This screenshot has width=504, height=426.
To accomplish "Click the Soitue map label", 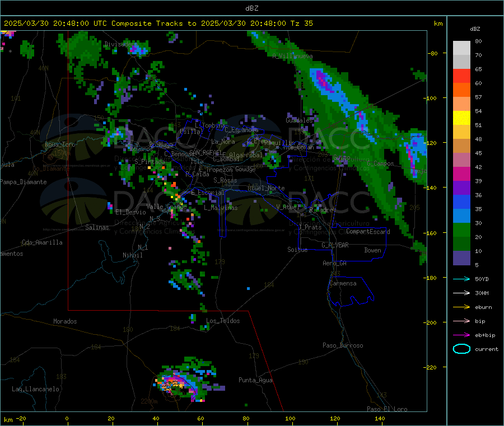I will pyautogui.click(x=297, y=250).
